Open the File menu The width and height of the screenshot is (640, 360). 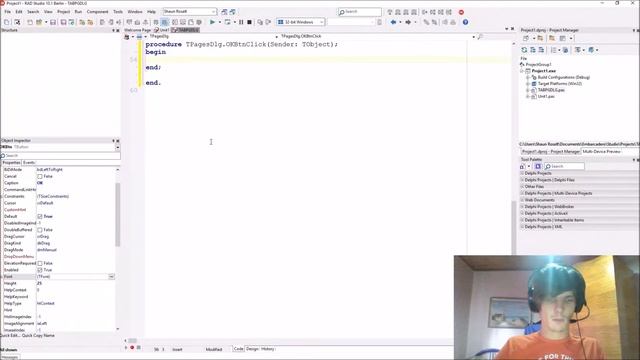click(7, 12)
